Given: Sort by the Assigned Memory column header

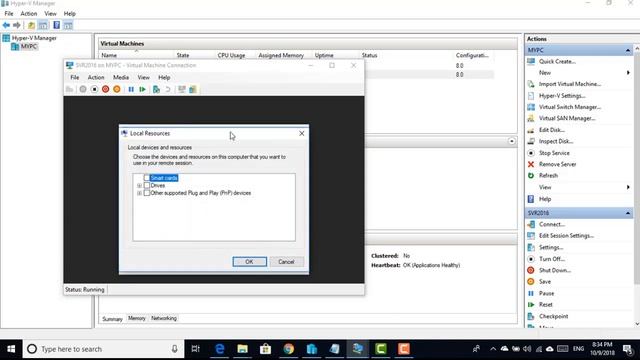Looking at the screenshot, I should [x=281, y=55].
